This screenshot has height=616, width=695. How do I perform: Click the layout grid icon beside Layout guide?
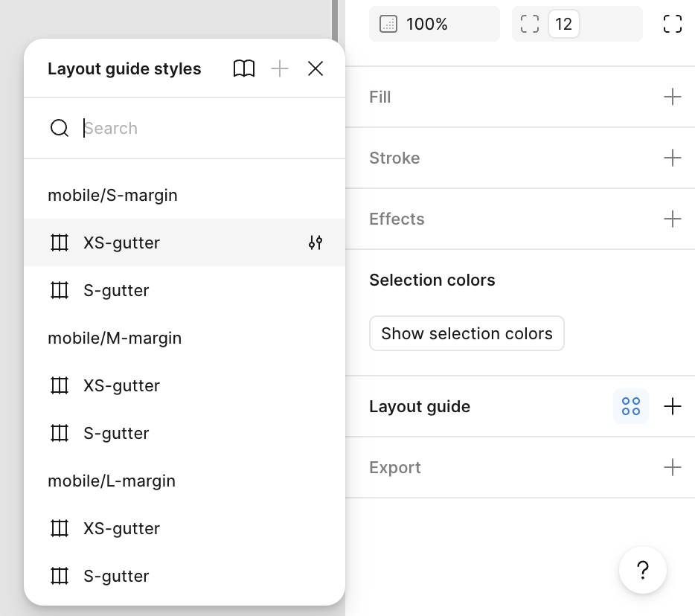[630, 406]
